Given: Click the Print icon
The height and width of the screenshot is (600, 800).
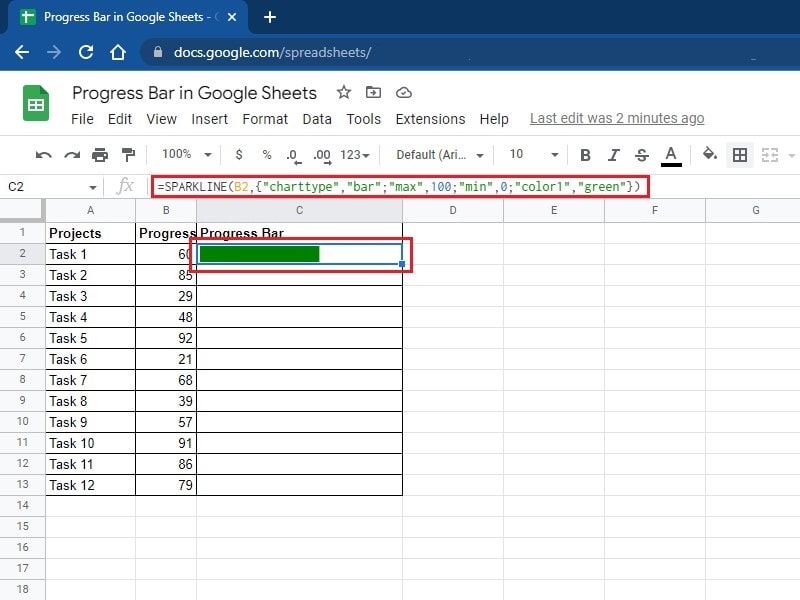Looking at the screenshot, I should click(x=100, y=156).
